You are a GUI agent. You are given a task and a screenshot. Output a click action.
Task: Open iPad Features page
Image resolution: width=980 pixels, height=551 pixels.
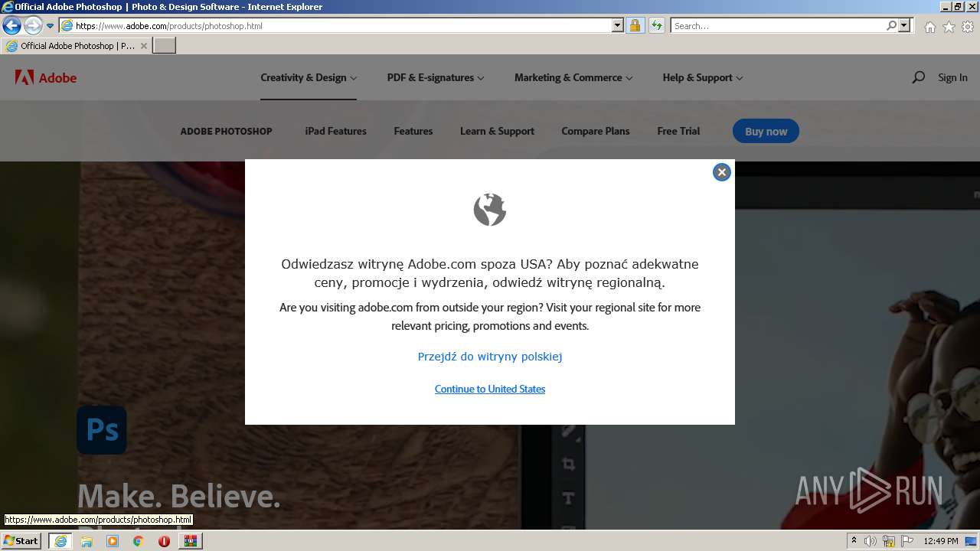click(335, 131)
